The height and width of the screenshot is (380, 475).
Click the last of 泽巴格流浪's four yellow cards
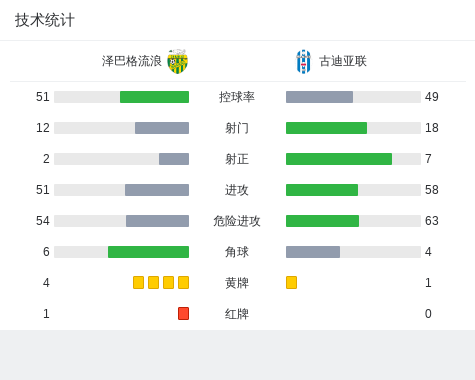point(183,283)
